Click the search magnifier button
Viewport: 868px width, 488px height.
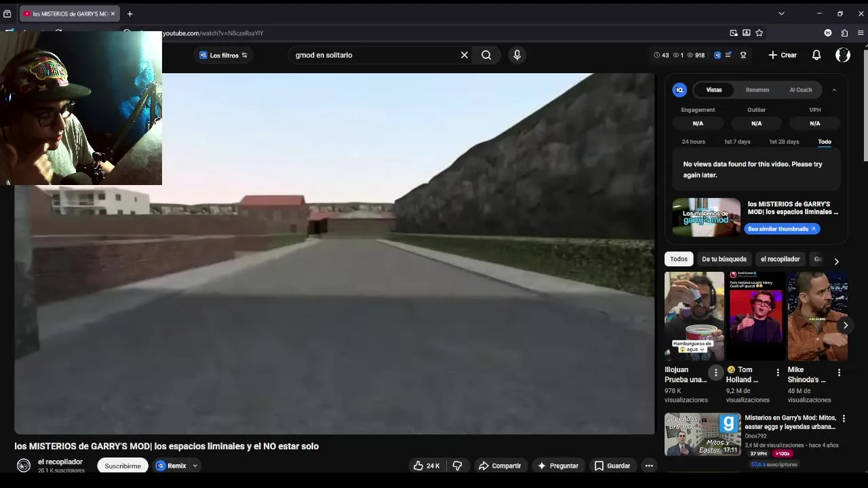(x=486, y=55)
